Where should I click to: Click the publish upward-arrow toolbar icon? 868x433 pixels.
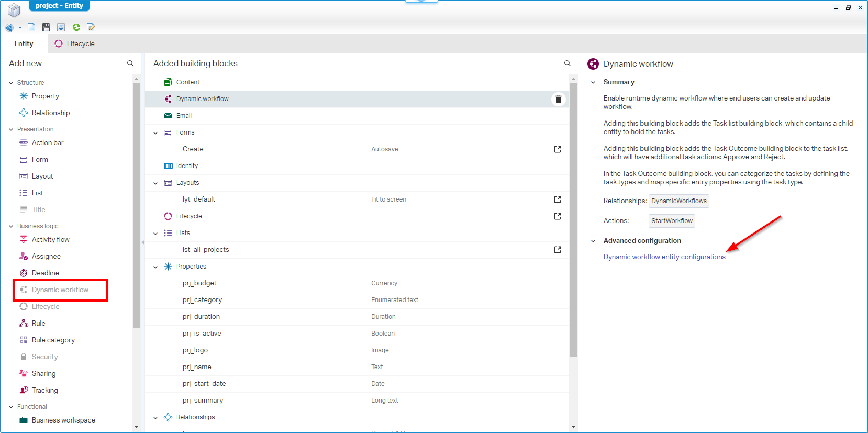click(x=61, y=27)
